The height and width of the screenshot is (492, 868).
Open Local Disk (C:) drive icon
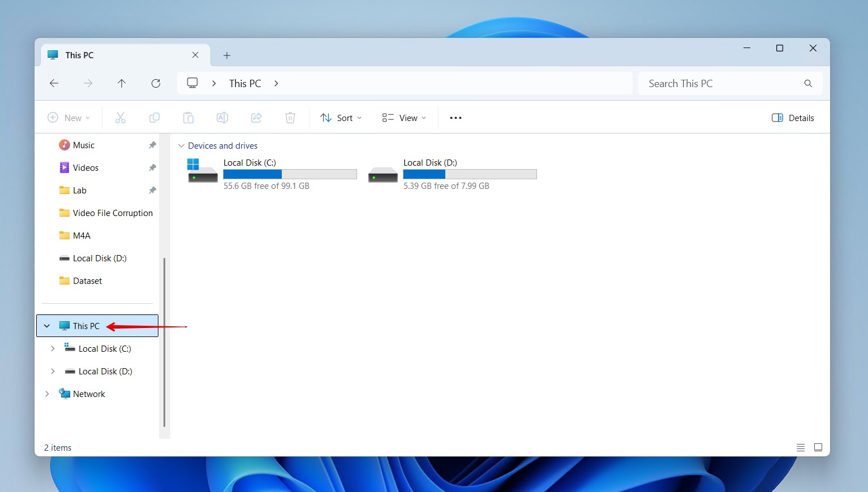coord(202,172)
